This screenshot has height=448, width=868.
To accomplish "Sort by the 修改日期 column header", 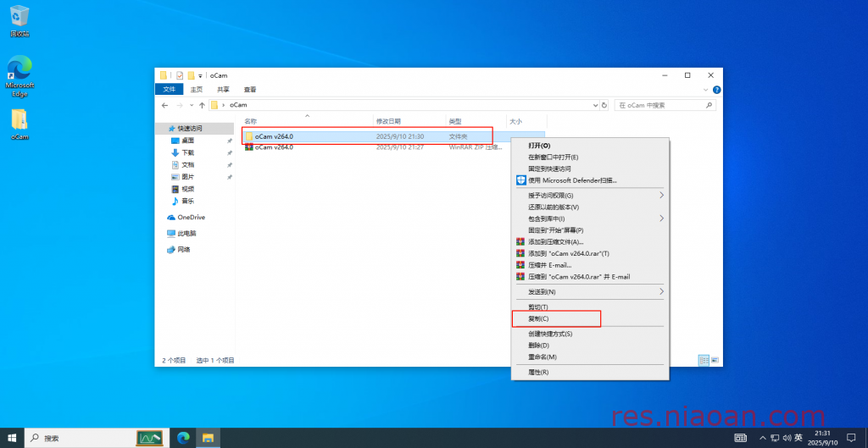I will pos(409,121).
